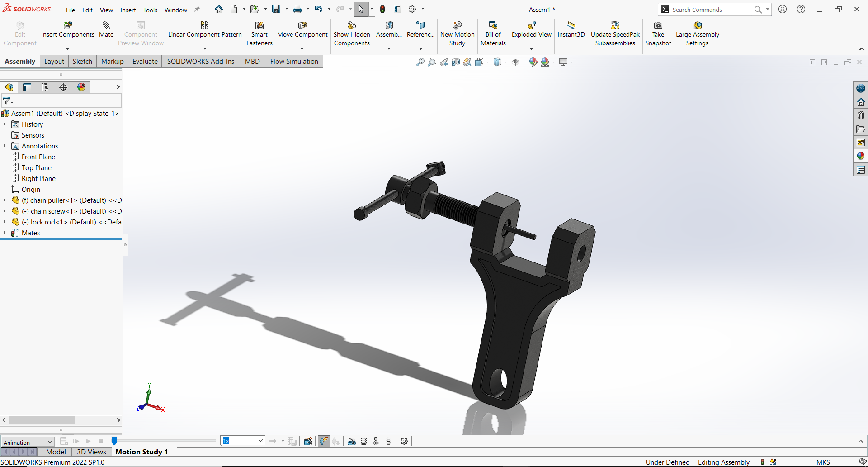Open Linear Component Pattern tool
The height and width of the screenshot is (467, 868).
[x=205, y=30]
